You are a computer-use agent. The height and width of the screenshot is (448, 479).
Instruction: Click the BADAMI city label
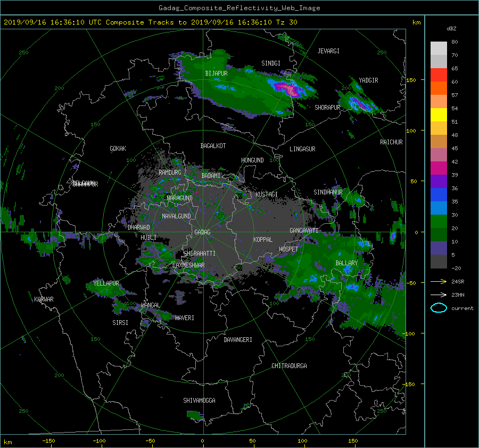[x=211, y=176]
